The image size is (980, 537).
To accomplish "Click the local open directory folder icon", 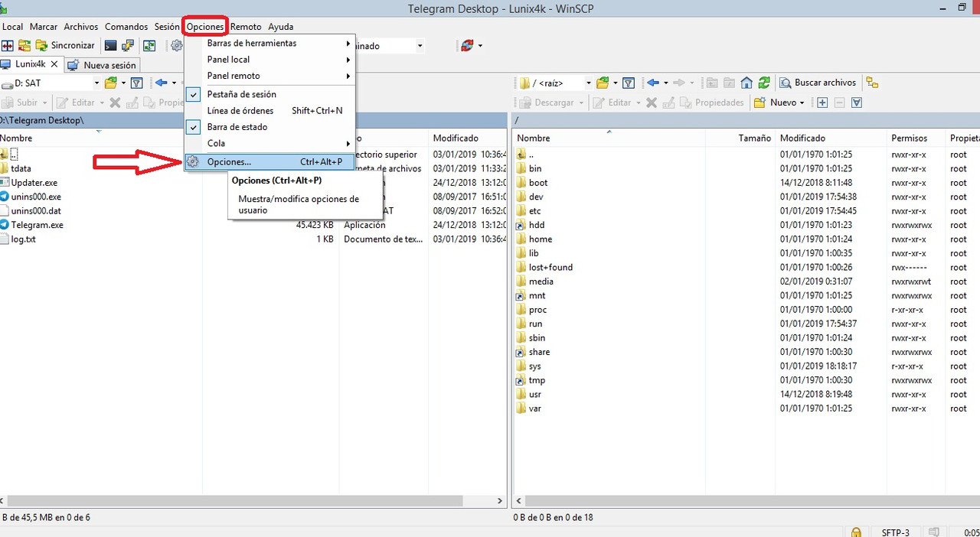I will 111,83.
